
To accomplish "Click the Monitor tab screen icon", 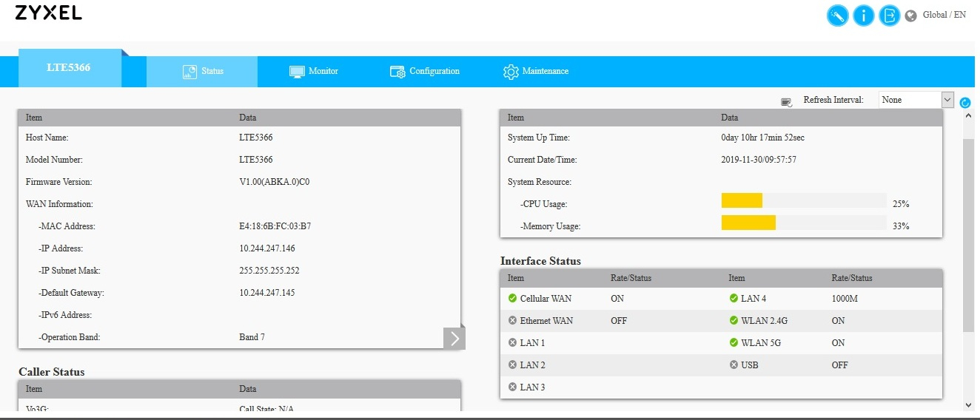I will (297, 72).
